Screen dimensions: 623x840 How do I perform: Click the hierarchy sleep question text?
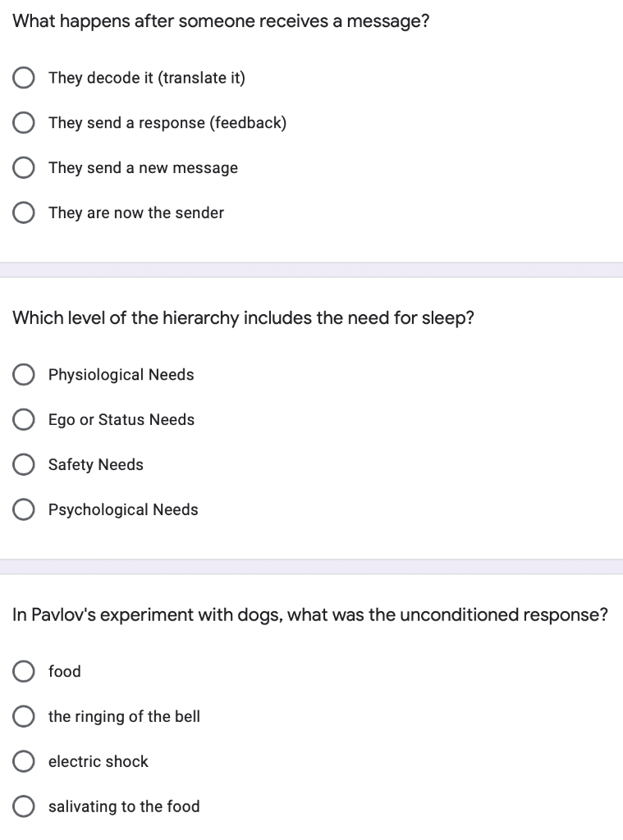pos(243,318)
